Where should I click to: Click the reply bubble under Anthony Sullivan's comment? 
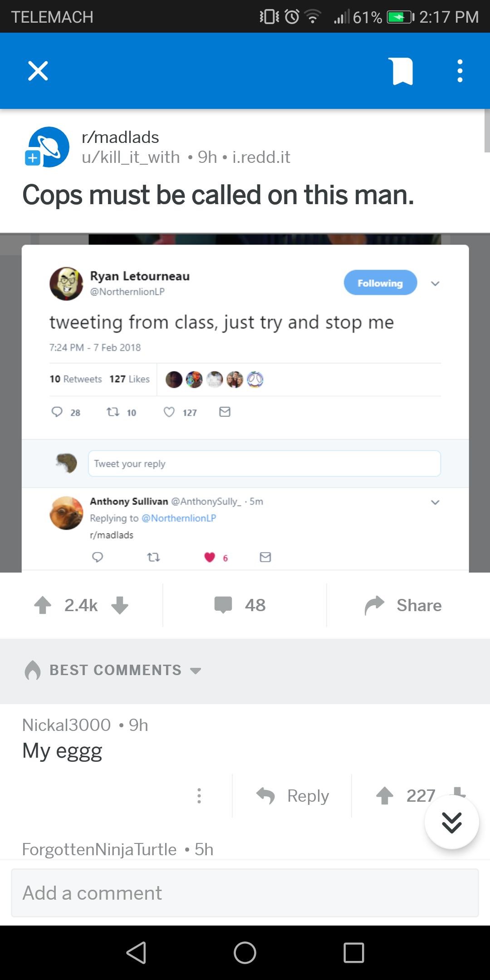click(x=98, y=557)
